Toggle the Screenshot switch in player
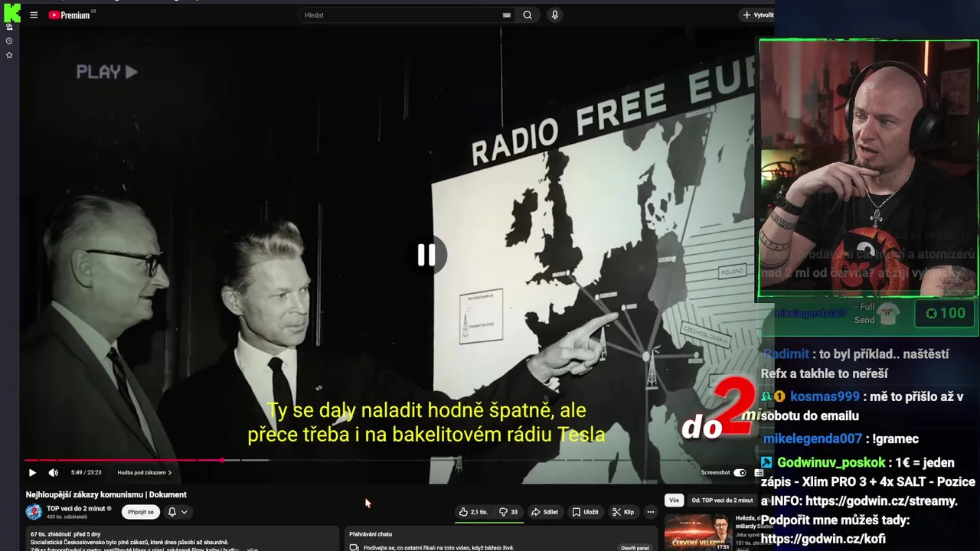 [740, 472]
